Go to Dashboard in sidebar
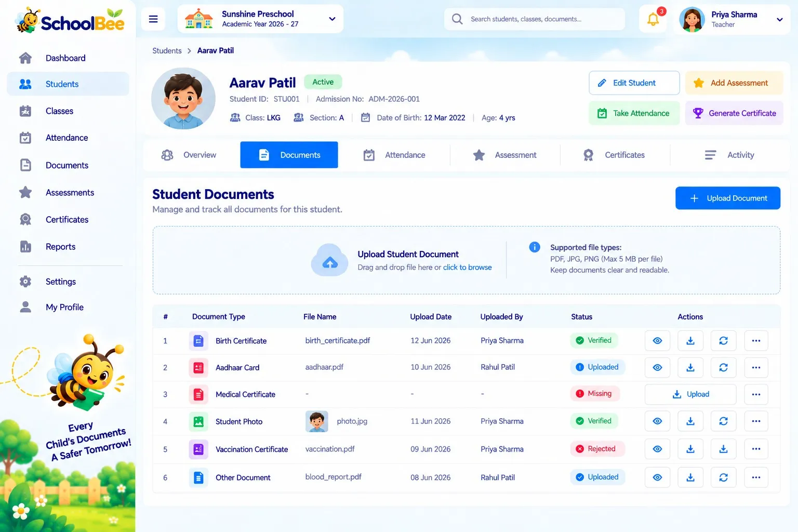The height and width of the screenshot is (532, 798). (68, 58)
